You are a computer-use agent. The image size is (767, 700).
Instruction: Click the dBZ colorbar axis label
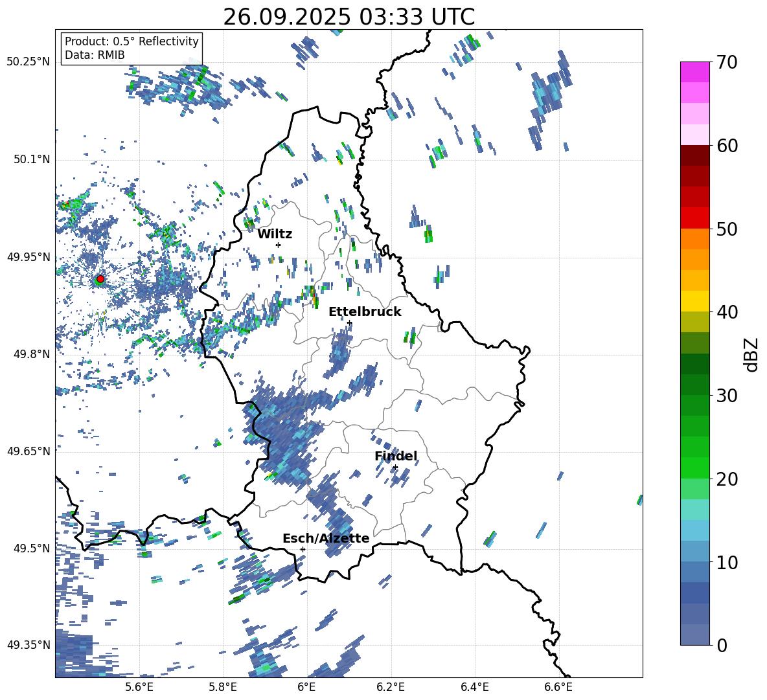point(751,354)
